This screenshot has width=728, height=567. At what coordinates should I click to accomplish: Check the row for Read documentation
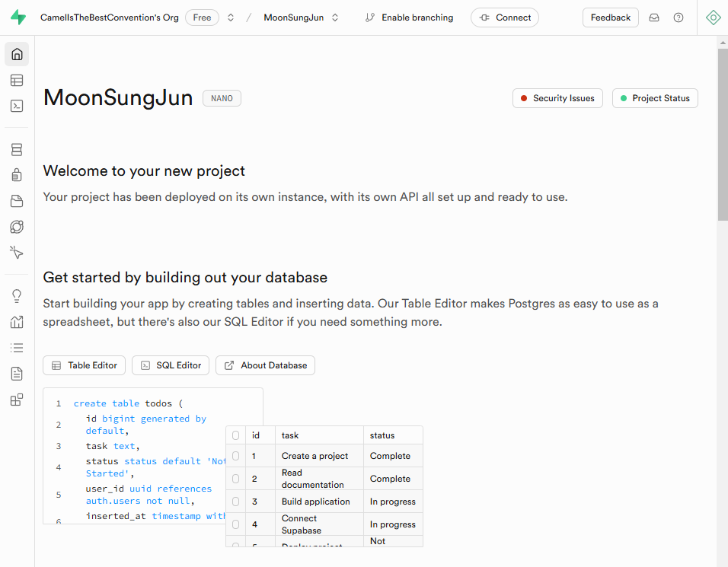pyautogui.click(x=236, y=479)
